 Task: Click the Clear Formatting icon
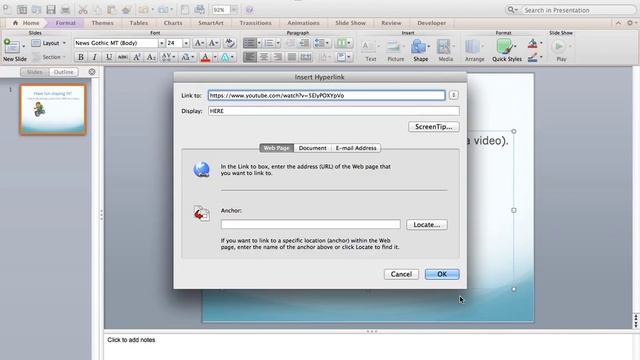229,43
